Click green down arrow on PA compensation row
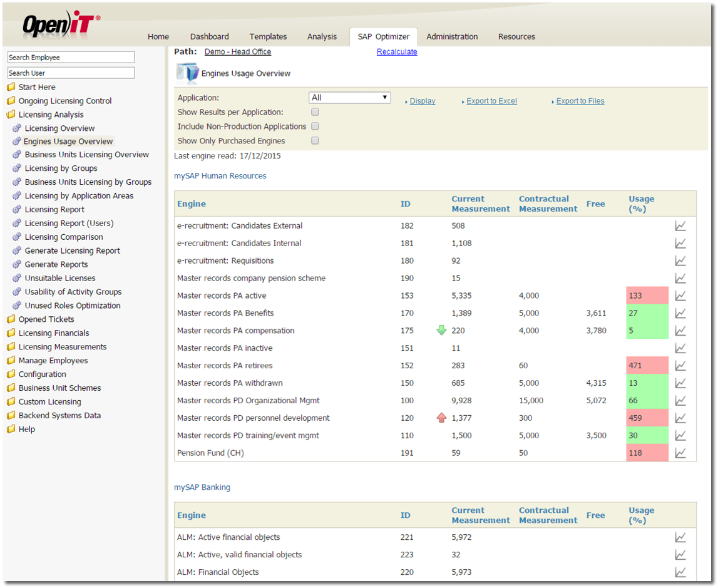Image resolution: width=718 pixels, height=588 pixels. pyautogui.click(x=441, y=330)
